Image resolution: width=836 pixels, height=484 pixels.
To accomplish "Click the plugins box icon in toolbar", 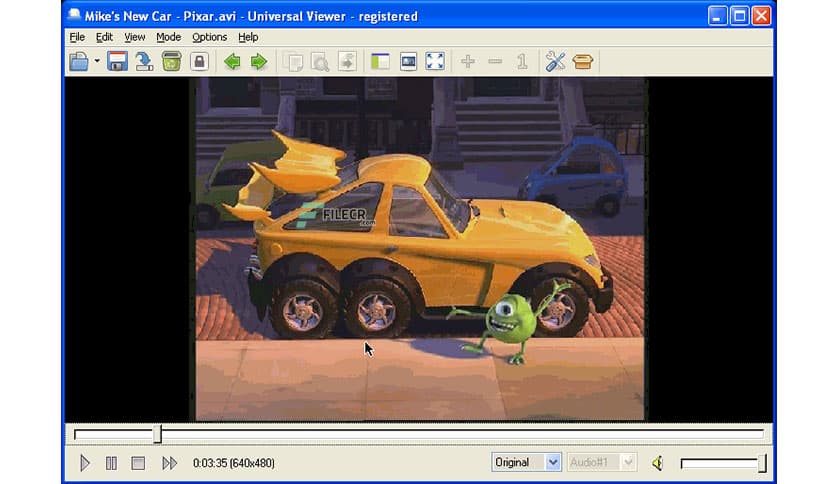I will 583,61.
